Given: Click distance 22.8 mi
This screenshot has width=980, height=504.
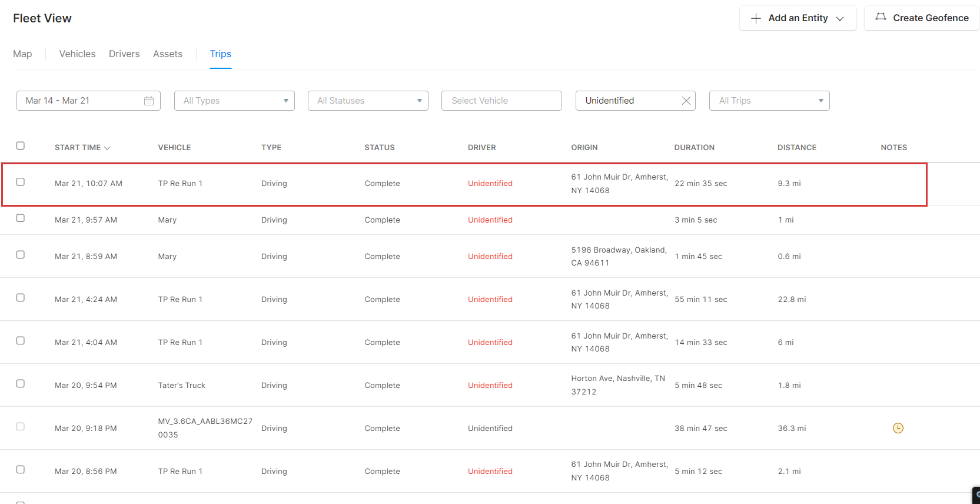Looking at the screenshot, I should (792, 300).
